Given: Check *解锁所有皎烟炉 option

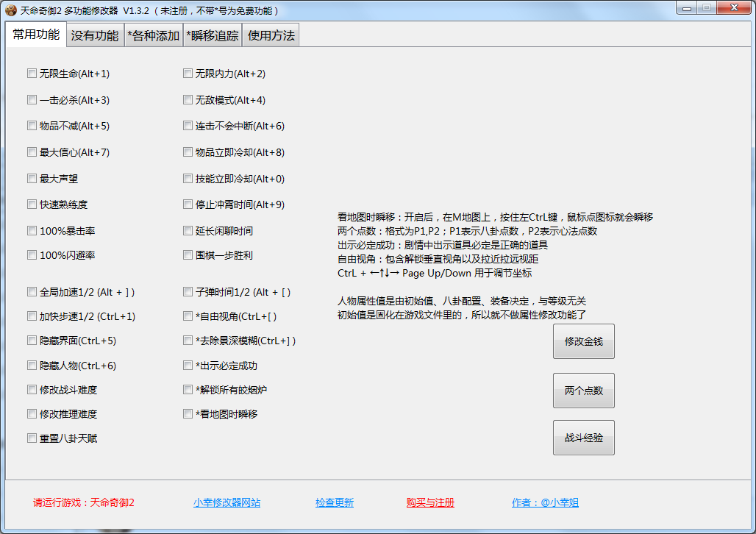Looking at the screenshot, I should 188,389.
